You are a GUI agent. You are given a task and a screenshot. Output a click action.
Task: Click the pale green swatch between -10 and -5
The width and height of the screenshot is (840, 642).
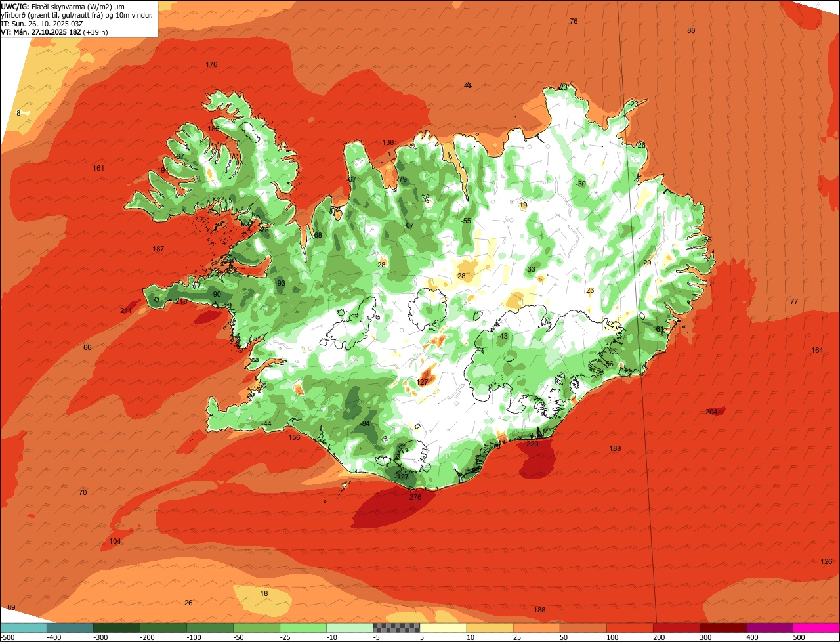coord(349,628)
